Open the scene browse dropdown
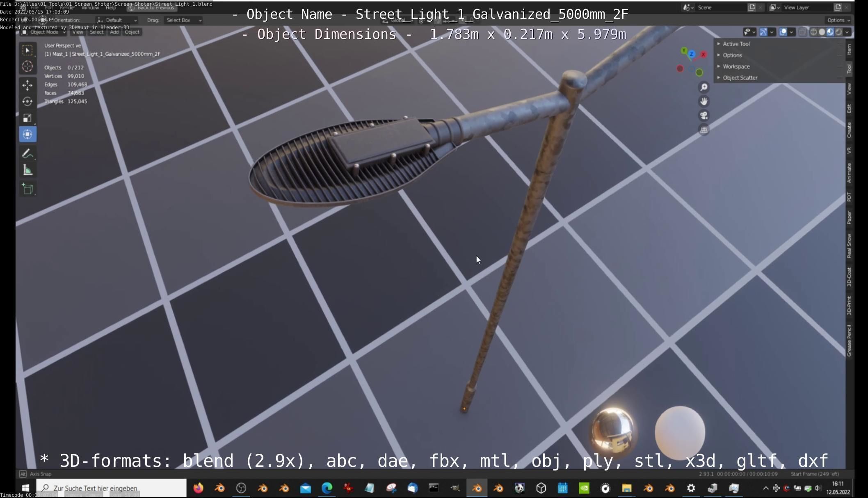Viewport: 868px width, 498px height. tap(688, 7)
